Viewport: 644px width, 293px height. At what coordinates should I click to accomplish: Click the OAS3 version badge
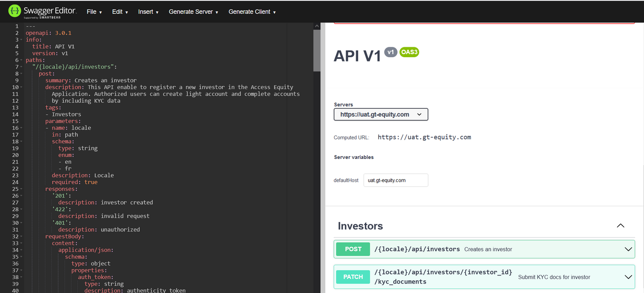(x=409, y=52)
